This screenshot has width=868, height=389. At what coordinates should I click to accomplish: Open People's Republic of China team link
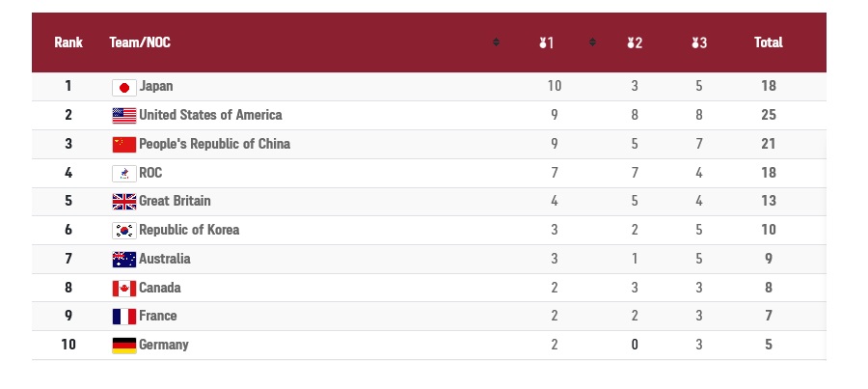click(215, 144)
